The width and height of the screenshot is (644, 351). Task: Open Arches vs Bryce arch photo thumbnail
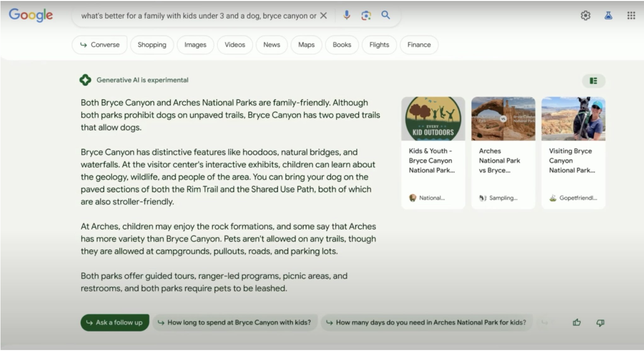click(x=503, y=119)
